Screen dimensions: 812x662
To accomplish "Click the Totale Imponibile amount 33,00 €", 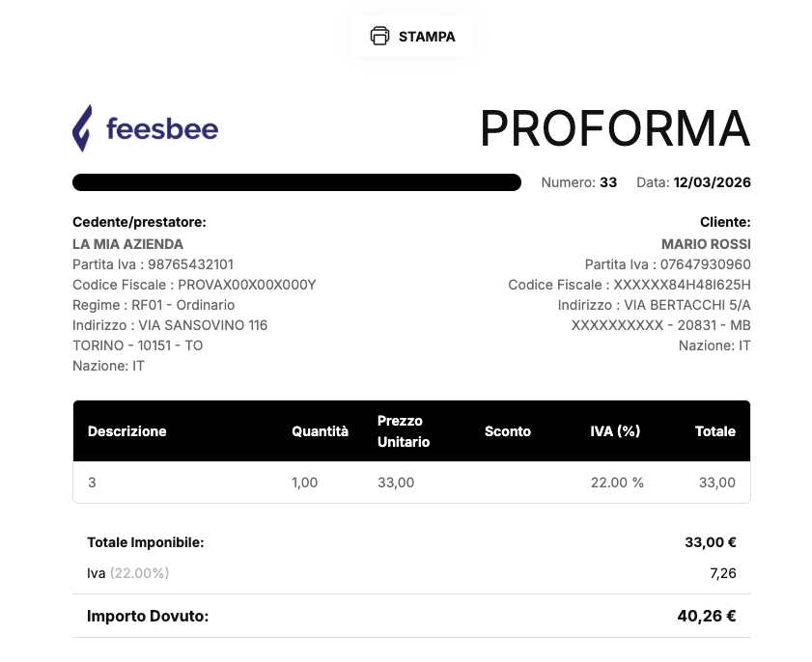I will click(711, 542).
